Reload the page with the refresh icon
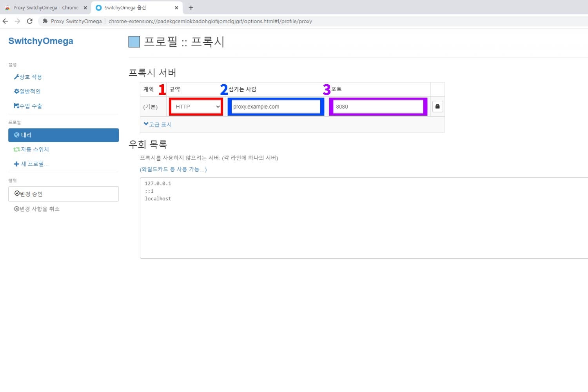588x392 pixels. 29,21
